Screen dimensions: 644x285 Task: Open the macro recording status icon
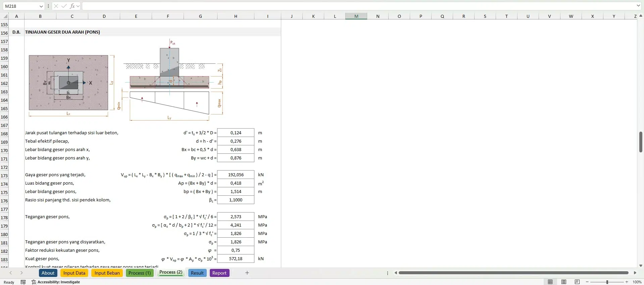pyautogui.click(x=23, y=282)
